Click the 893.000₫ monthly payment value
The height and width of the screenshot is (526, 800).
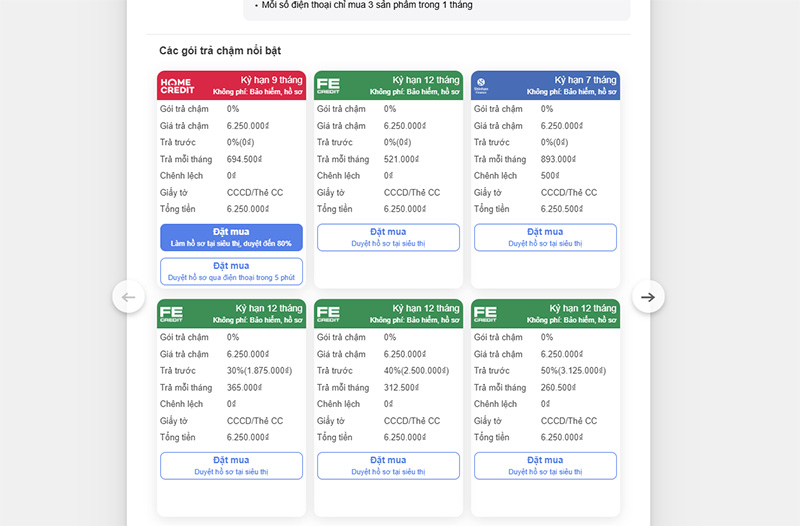(558, 159)
